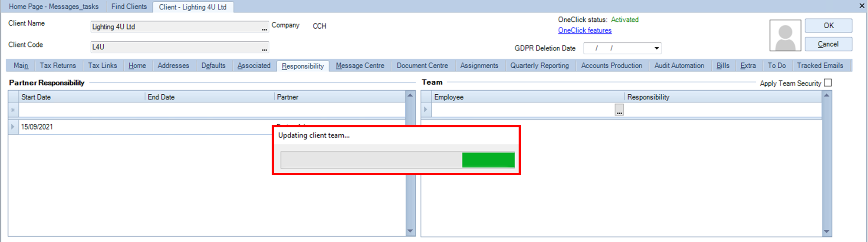This screenshot has width=868, height=242.
Task: Open Message Centre tab
Action: pyautogui.click(x=360, y=66)
